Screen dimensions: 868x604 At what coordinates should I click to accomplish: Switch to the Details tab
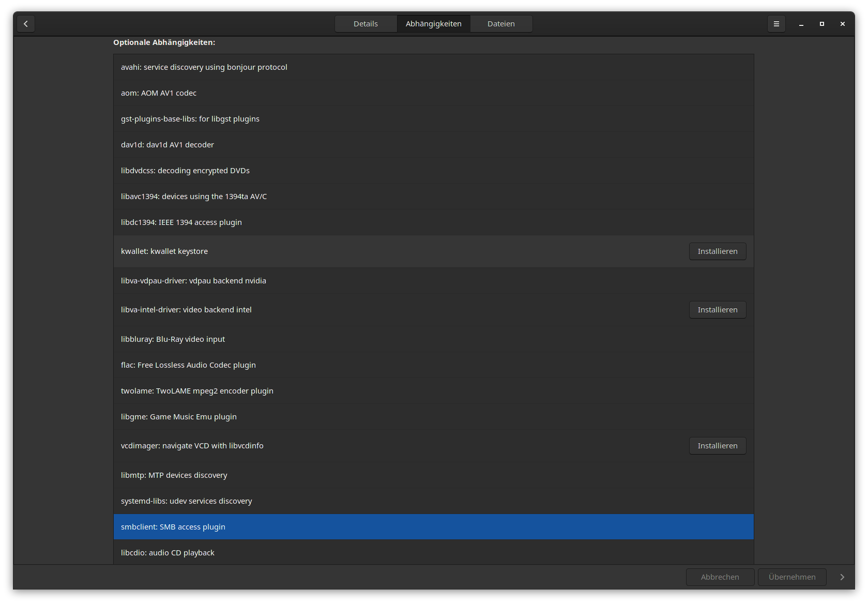[x=366, y=24]
